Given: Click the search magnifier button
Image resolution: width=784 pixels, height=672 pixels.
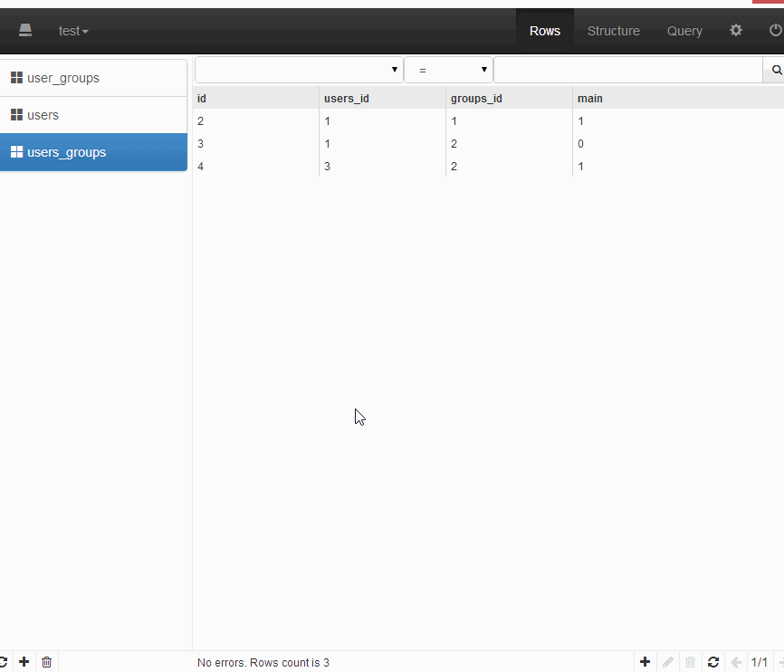Looking at the screenshot, I should click(x=776, y=70).
